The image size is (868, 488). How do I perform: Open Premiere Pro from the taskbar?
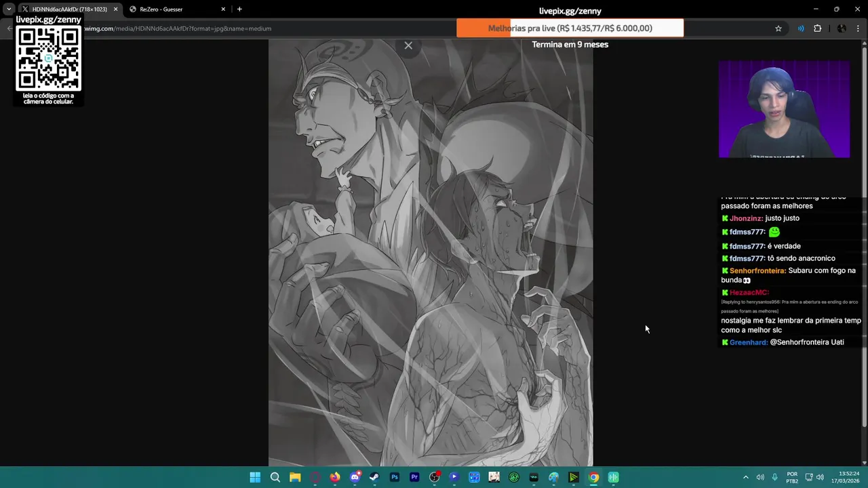[414, 477]
